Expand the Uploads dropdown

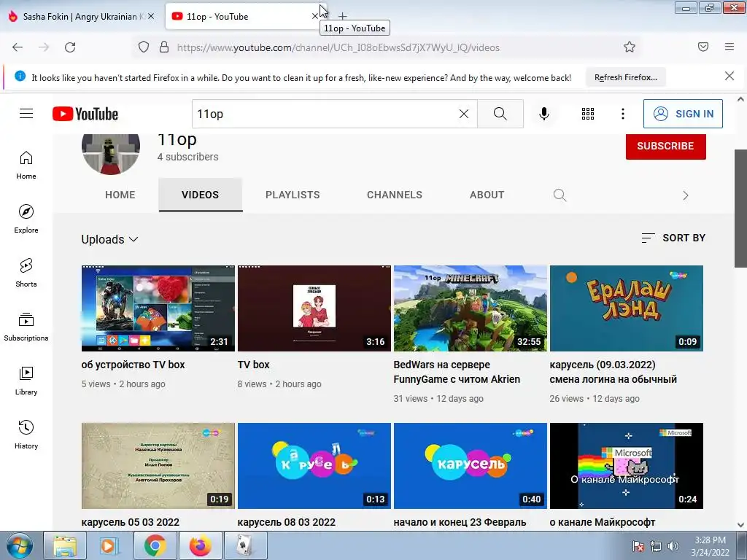(109, 239)
